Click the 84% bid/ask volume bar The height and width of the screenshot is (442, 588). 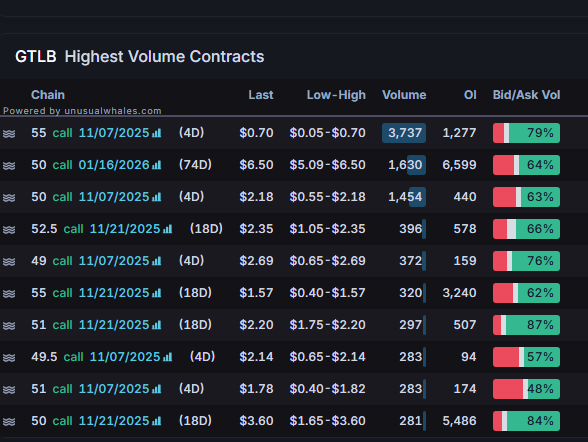pyautogui.click(x=526, y=421)
